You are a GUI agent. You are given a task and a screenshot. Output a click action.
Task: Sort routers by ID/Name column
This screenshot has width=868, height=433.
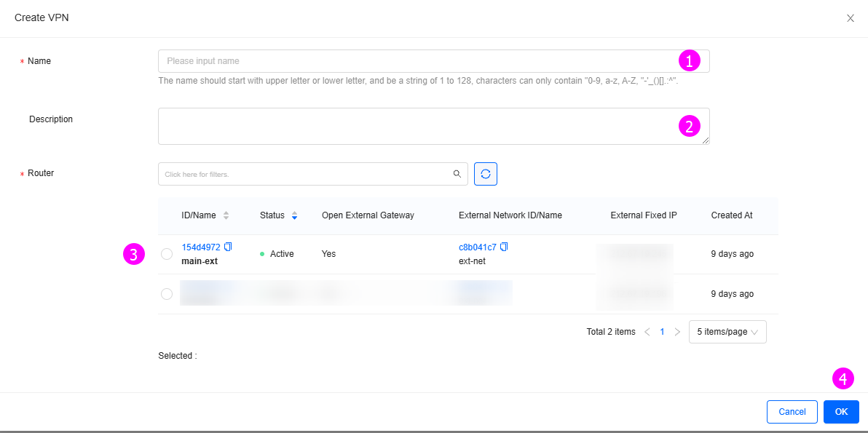[226, 215]
